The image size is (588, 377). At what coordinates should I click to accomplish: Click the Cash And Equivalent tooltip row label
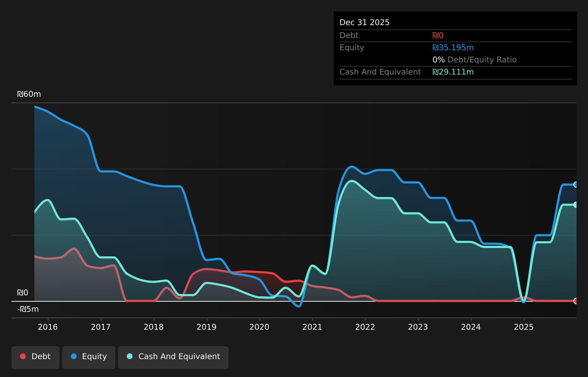(x=380, y=72)
